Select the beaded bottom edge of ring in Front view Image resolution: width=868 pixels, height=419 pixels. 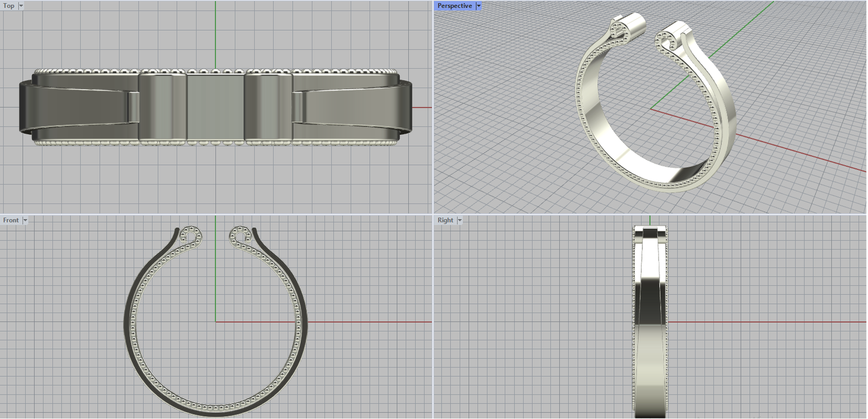pos(215,407)
